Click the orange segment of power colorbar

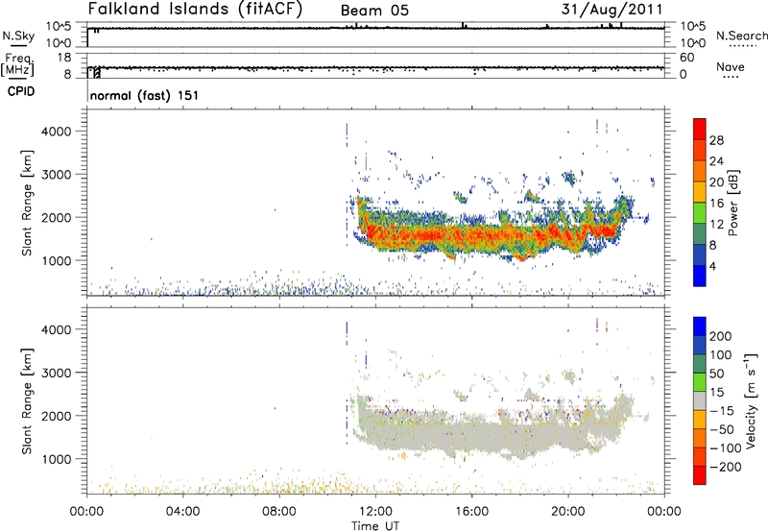coord(700,172)
